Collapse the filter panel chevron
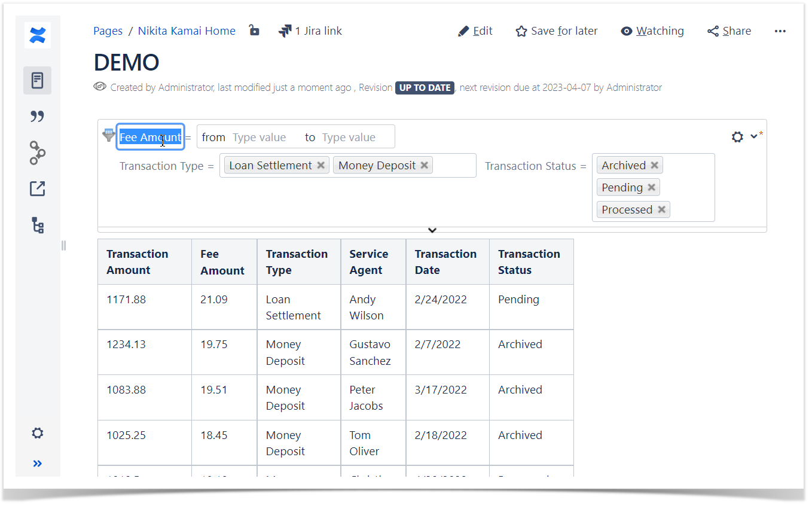Screen dimensions: 812x506 coord(432,230)
